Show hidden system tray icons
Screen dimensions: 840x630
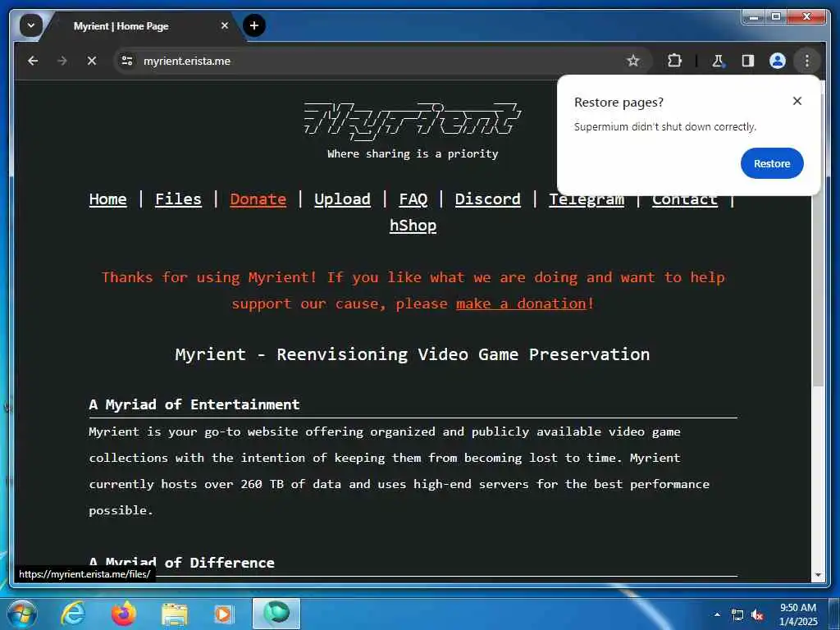pos(717,614)
